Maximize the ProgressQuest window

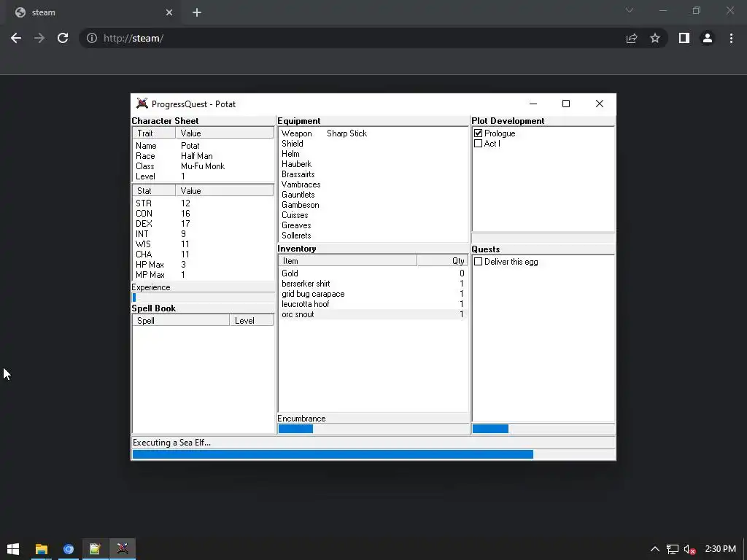tap(566, 104)
